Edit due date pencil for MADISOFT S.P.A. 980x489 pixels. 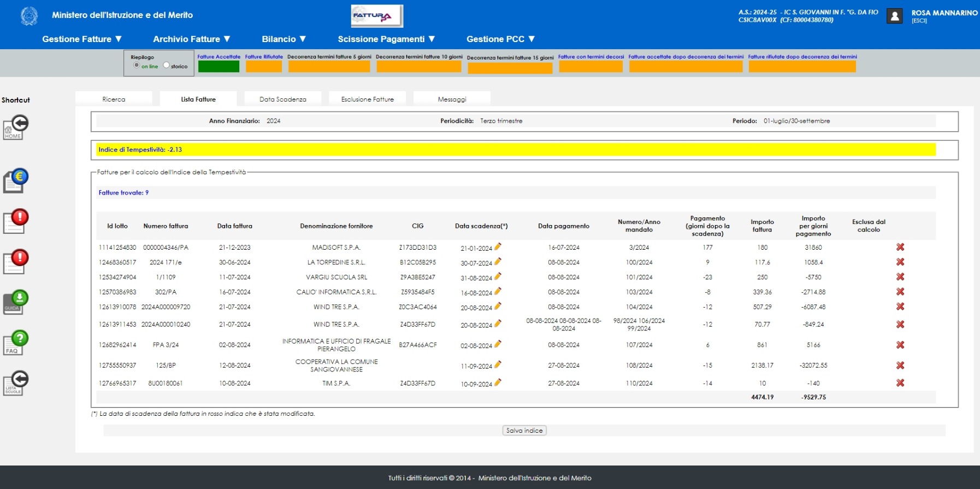(498, 247)
